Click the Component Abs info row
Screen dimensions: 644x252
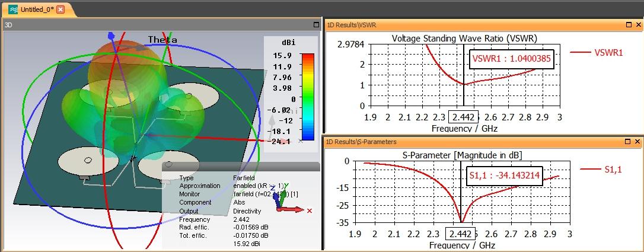212,202
